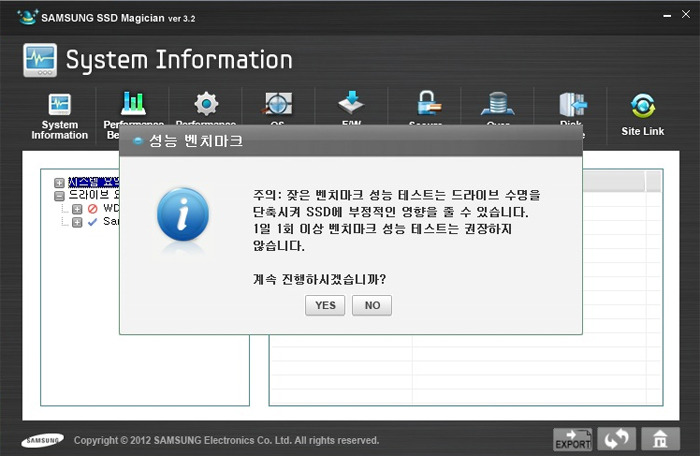
Task: Expand the WD drive tree node
Action: click(77, 209)
